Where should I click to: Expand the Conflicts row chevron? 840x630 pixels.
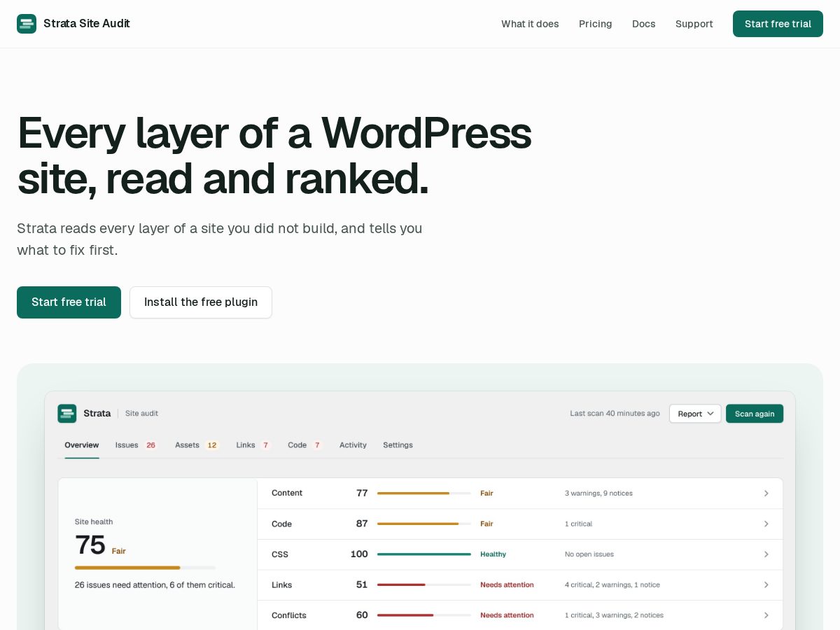[x=766, y=615]
